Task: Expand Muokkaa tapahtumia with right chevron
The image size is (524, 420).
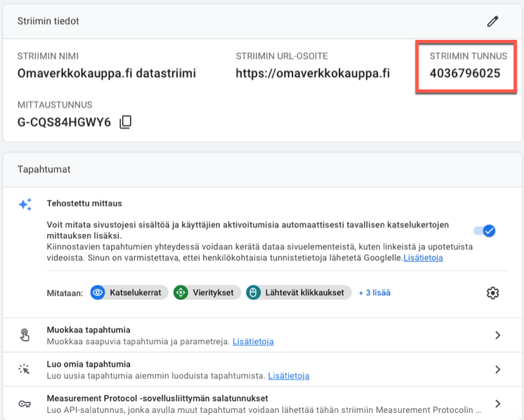Action: click(497, 335)
